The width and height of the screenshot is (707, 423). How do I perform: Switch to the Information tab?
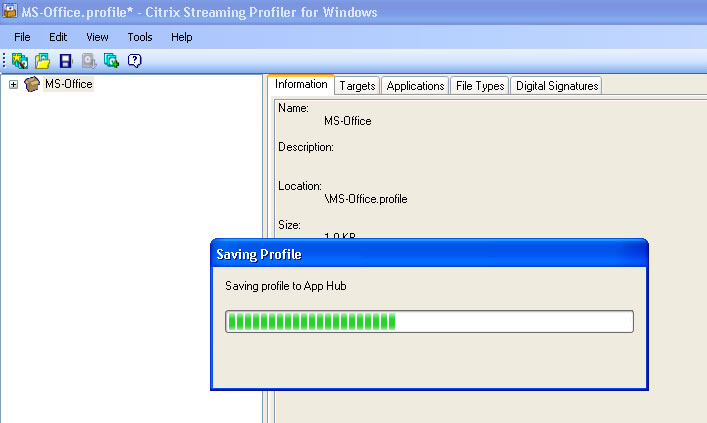click(301, 84)
